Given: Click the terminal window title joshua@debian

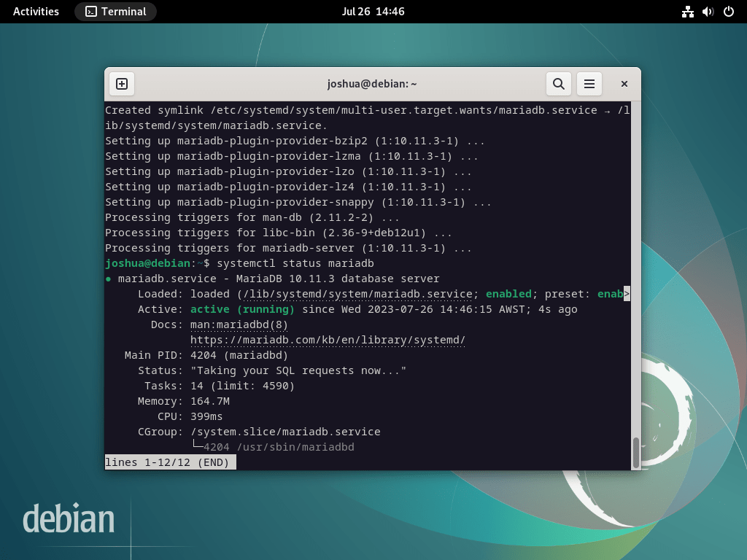Looking at the screenshot, I should coord(373,83).
